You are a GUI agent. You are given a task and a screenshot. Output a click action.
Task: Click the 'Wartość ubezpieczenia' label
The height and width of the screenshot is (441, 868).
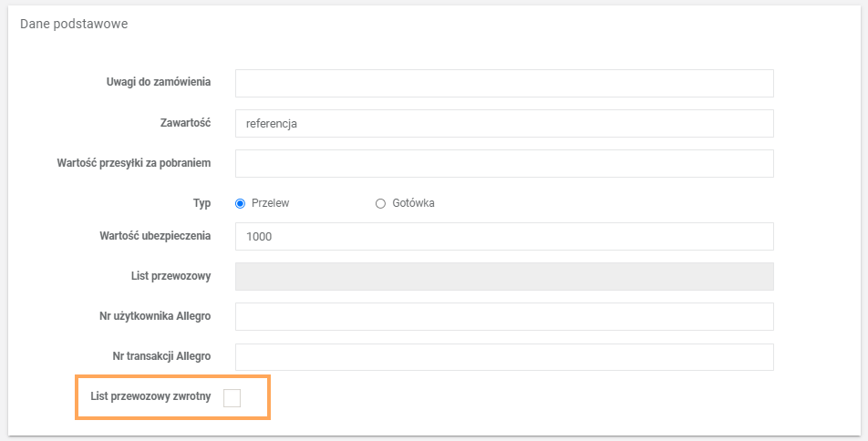tap(155, 236)
